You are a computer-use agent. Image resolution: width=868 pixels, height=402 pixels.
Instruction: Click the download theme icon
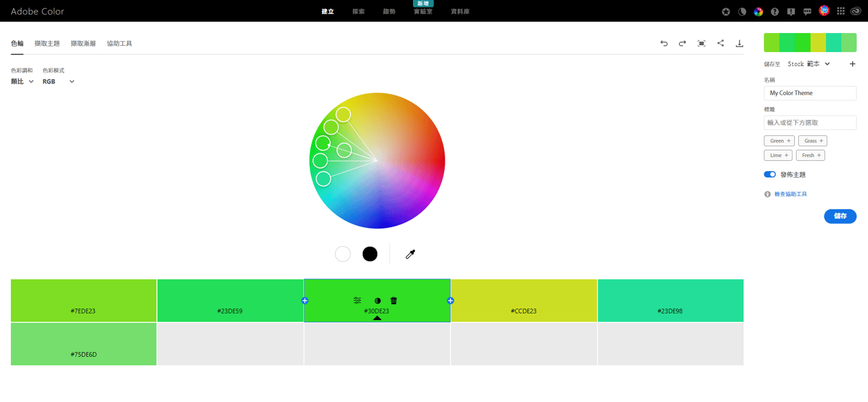(740, 43)
